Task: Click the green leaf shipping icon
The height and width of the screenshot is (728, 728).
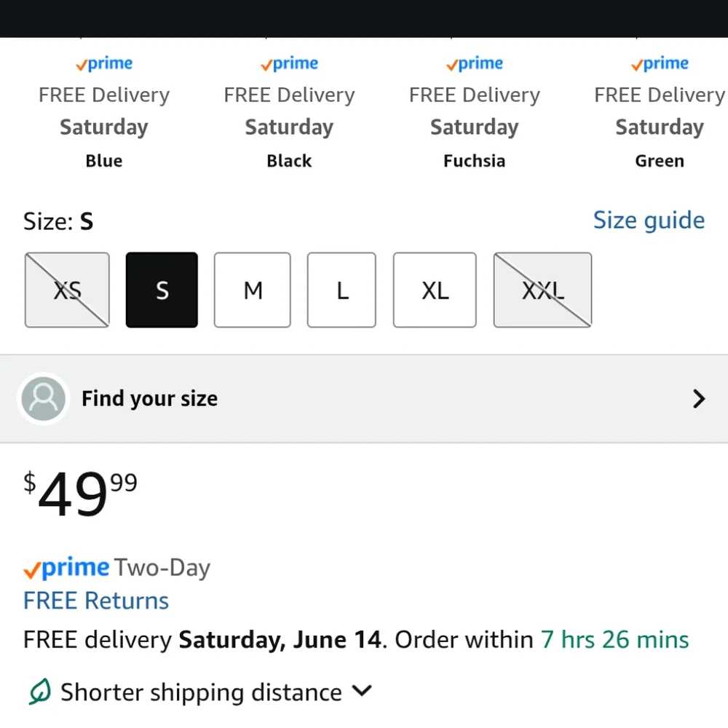Action: (x=39, y=692)
